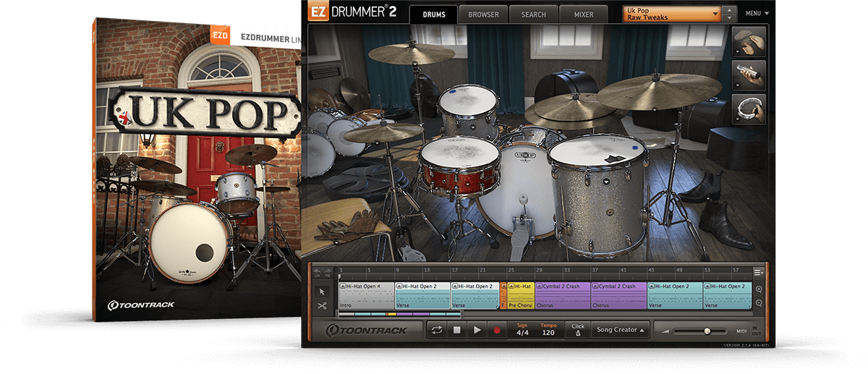The height and width of the screenshot is (374, 868).
Task: Select the Verse block starting at bar 45
Action: [676, 297]
